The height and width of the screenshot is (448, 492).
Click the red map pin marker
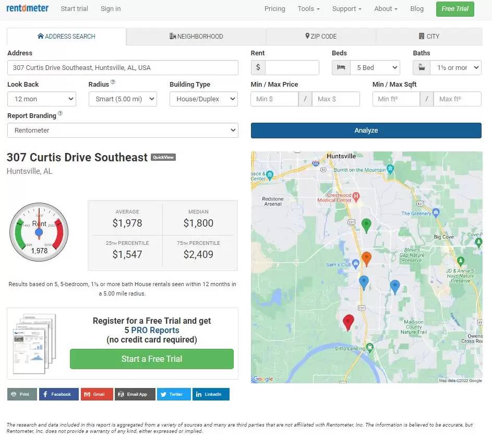tap(348, 322)
